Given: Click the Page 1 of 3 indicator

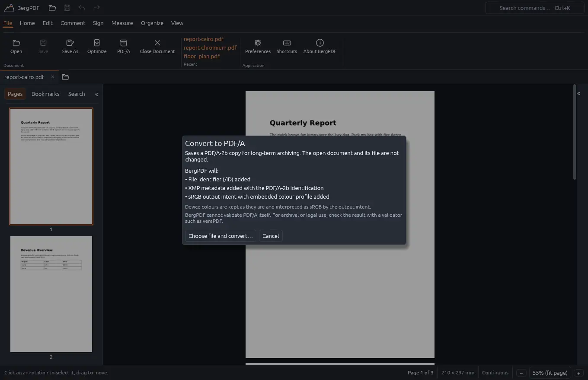Looking at the screenshot, I should pos(420,373).
